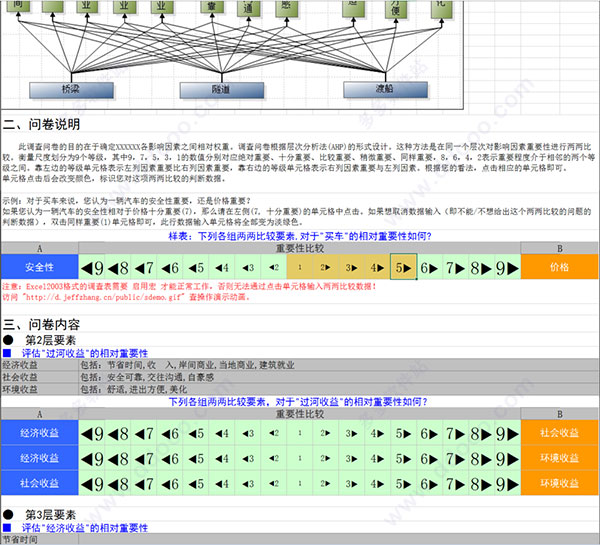The image size is (600, 545).
Task: Select the 桥梁 shape in the diagram
Action: click(x=71, y=90)
